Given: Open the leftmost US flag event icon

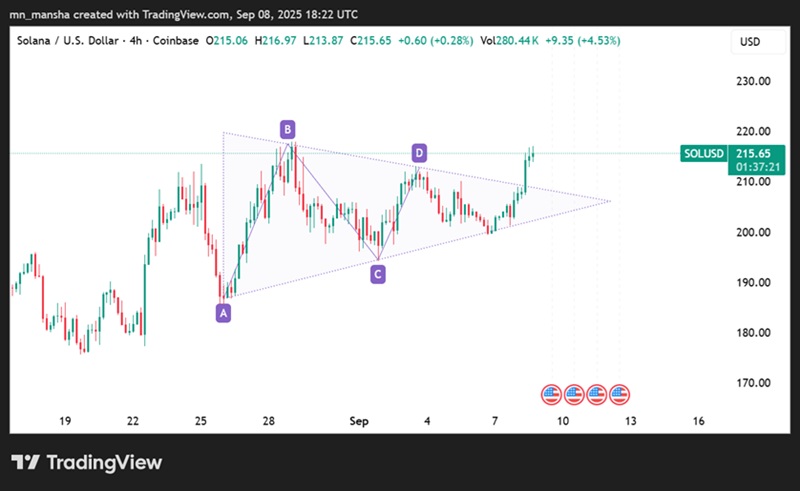Looking at the screenshot, I should [550, 394].
